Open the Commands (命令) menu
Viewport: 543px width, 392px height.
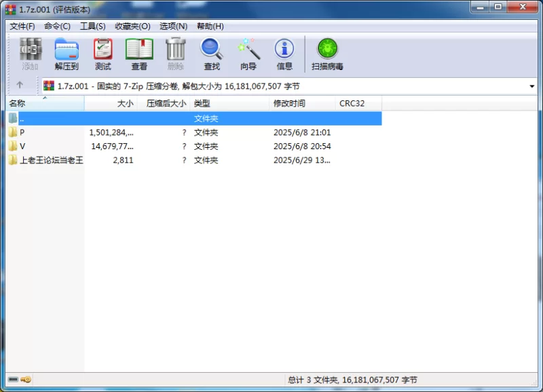57,26
